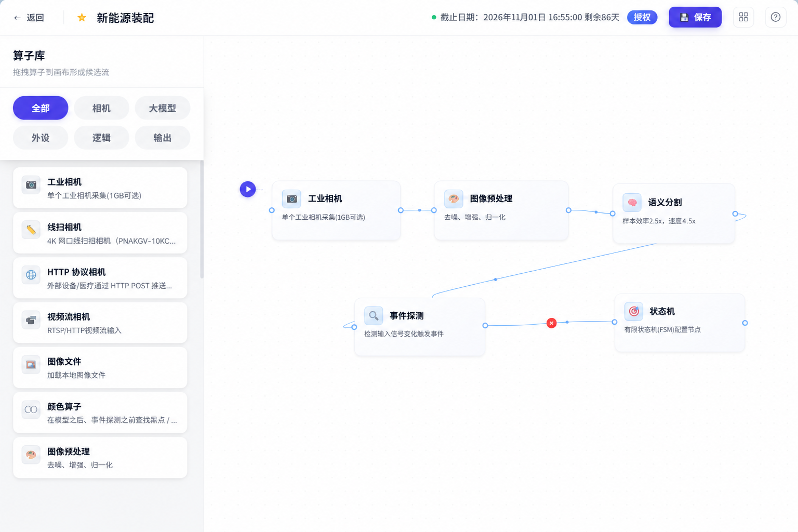Click magnifier icon on 事件探测 node
This screenshot has width=798, height=532.
374,316
